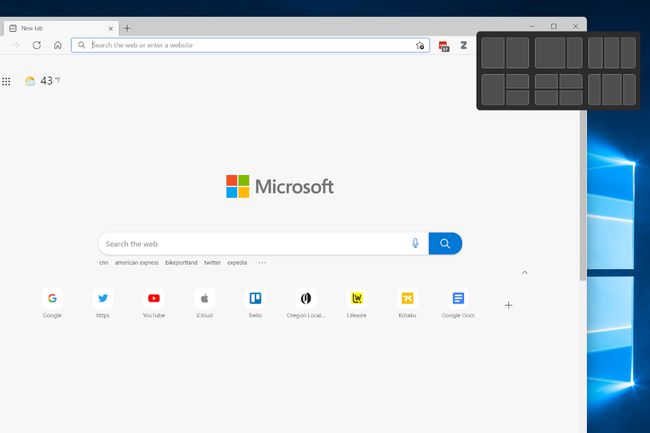Start voice search with the microphone icon
Image resolution: width=650 pixels, height=433 pixels.
point(415,243)
